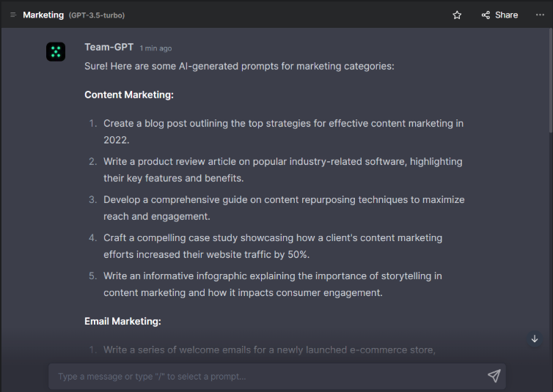Click the compelling case study prompt

[272, 245]
